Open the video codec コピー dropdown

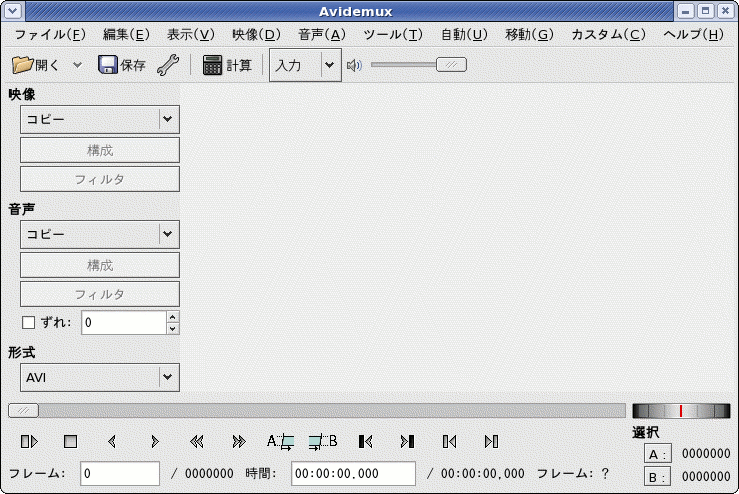100,119
